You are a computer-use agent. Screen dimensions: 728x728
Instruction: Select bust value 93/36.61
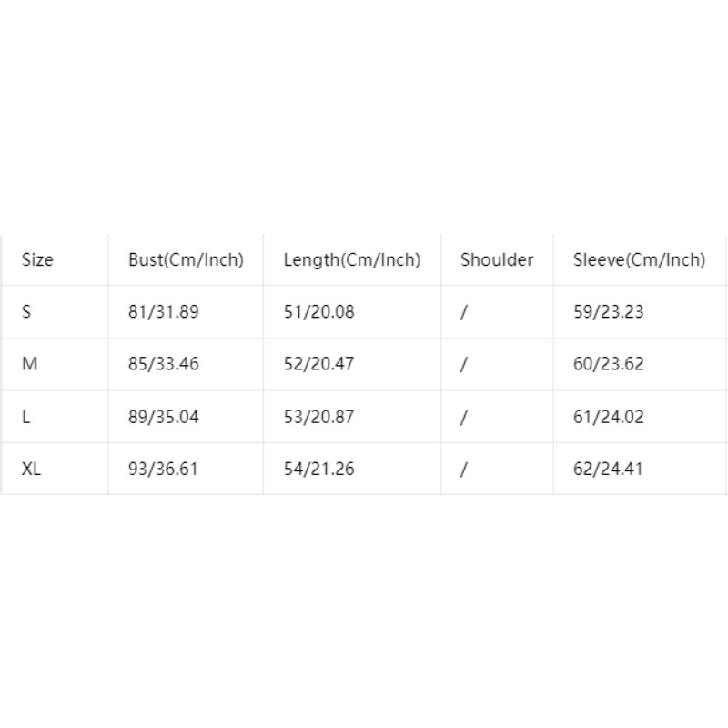(163, 469)
